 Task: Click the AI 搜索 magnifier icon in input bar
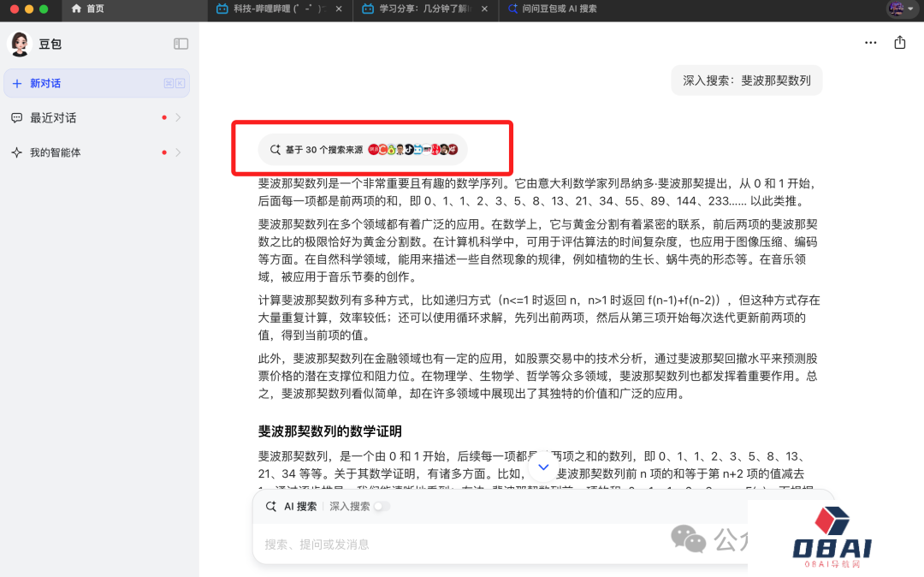tap(271, 506)
